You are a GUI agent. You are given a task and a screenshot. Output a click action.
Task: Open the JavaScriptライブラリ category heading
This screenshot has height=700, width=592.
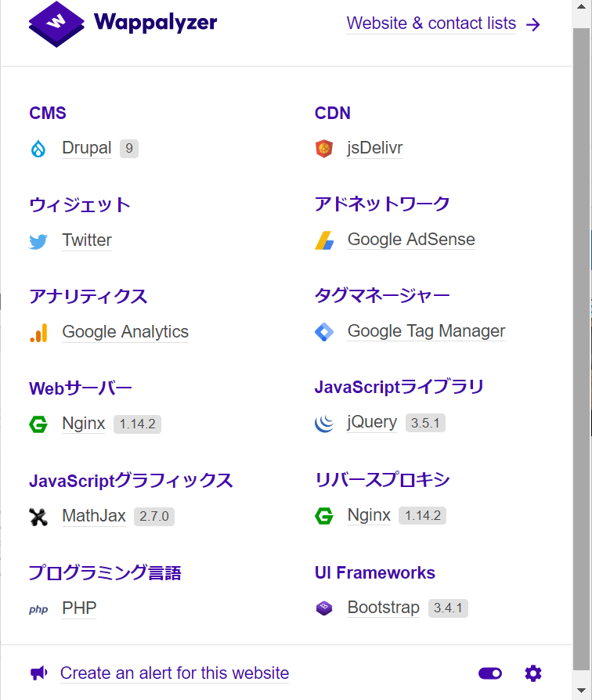pyautogui.click(x=399, y=387)
